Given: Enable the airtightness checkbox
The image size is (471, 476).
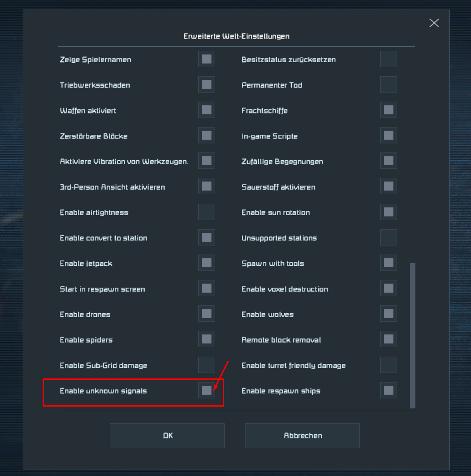Looking at the screenshot, I should coord(206,212).
